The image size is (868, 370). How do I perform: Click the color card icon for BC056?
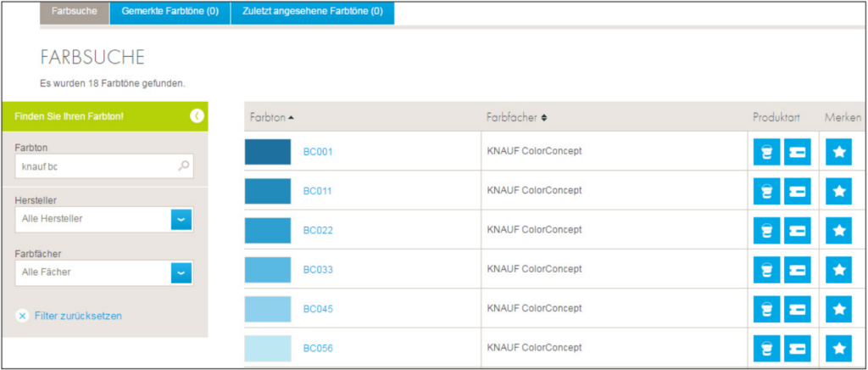(798, 348)
